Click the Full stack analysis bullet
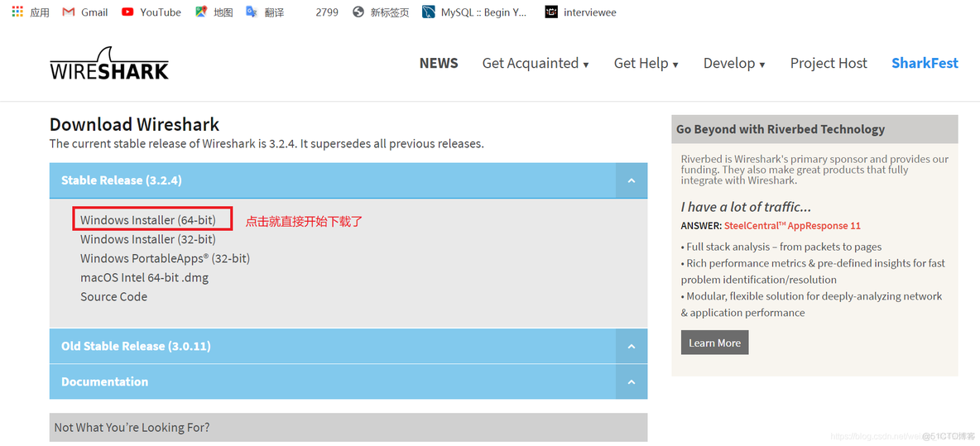Viewport: 980px width, 446px height. click(x=781, y=247)
